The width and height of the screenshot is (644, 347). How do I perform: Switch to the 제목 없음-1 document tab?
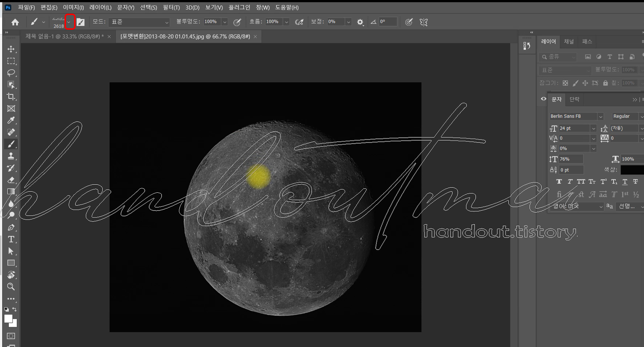65,36
